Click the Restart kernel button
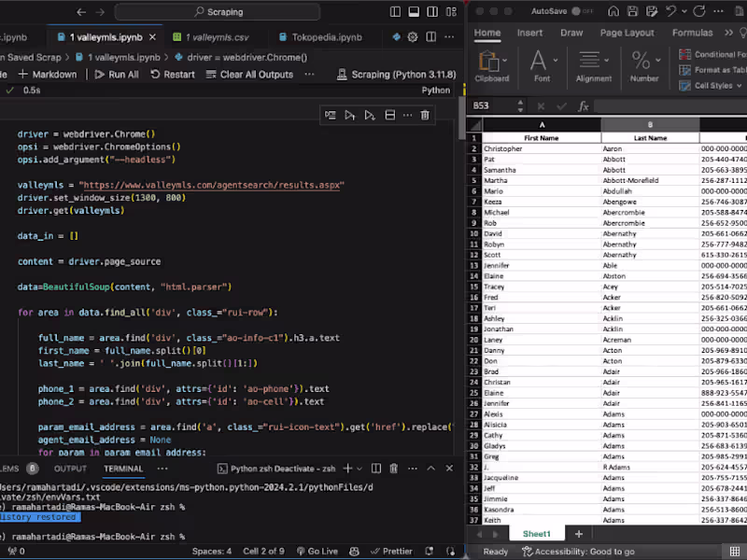 pos(172,75)
